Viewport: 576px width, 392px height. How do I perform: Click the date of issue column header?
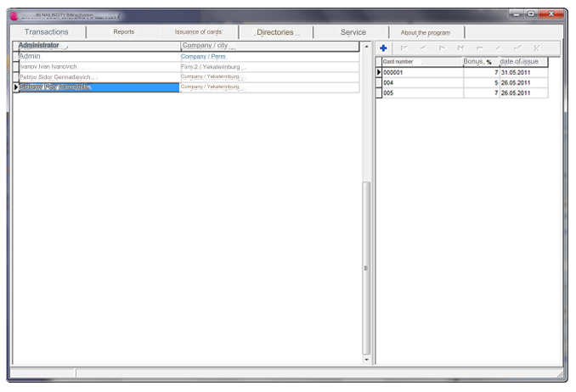pyautogui.click(x=523, y=62)
